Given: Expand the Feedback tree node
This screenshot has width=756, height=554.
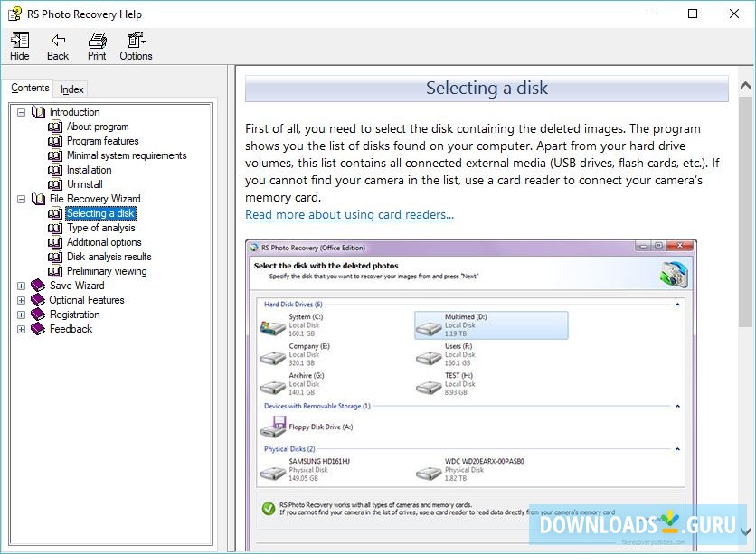Looking at the screenshot, I should pyautogui.click(x=21, y=329).
